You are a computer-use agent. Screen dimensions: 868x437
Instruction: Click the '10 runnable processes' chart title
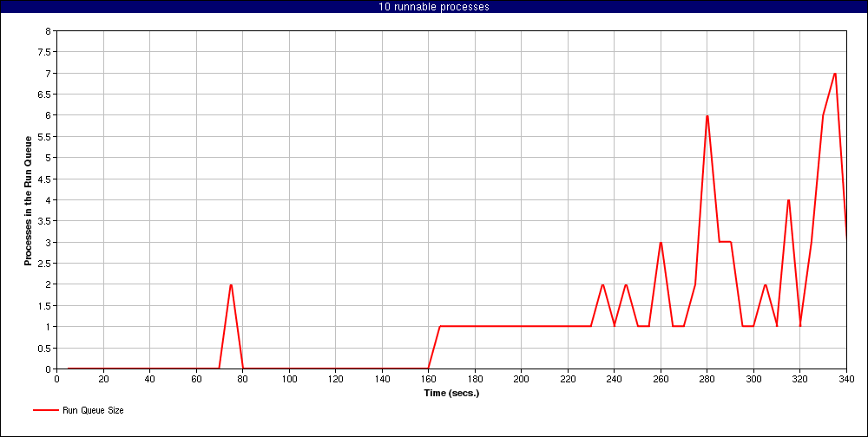click(433, 7)
